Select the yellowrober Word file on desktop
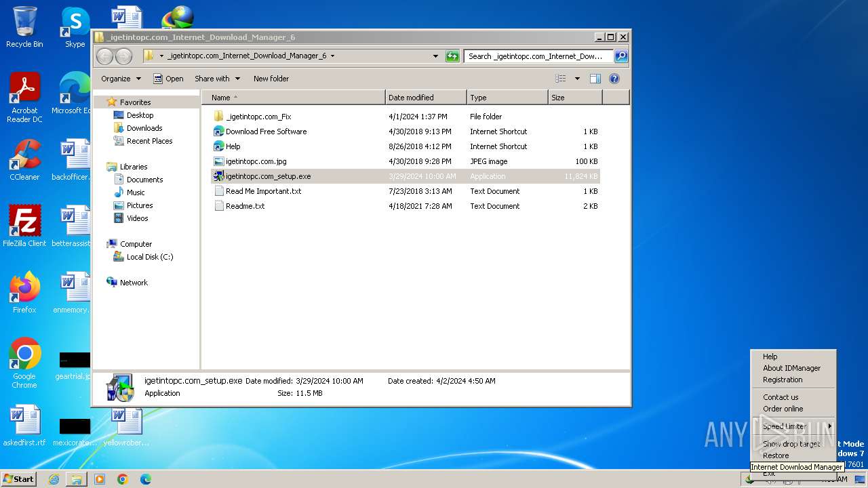Viewport: 868px width, 488px height. click(126, 426)
